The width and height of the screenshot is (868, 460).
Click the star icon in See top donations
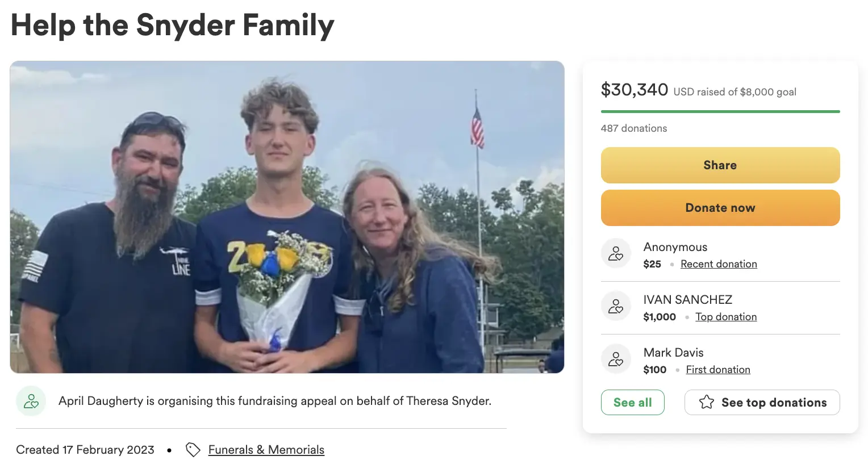707,403
